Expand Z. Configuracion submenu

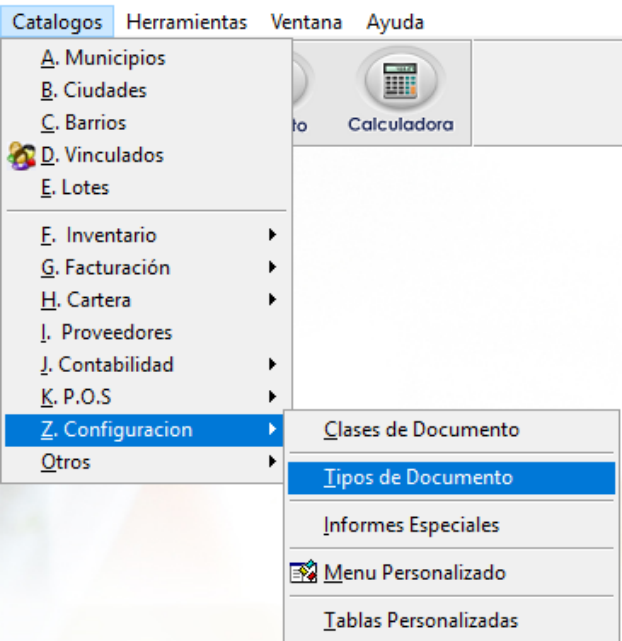pos(145,430)
